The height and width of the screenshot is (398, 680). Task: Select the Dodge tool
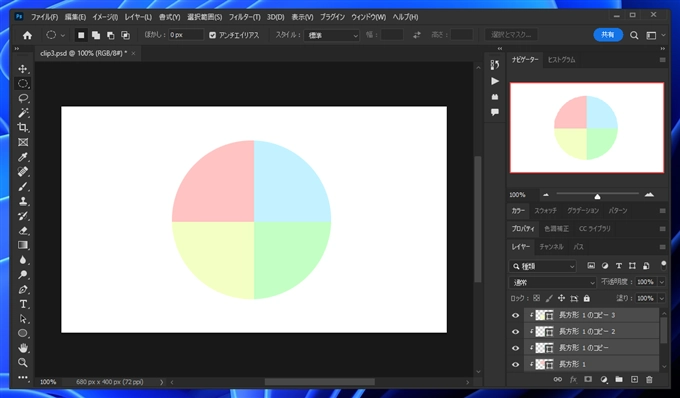[23, 275]
